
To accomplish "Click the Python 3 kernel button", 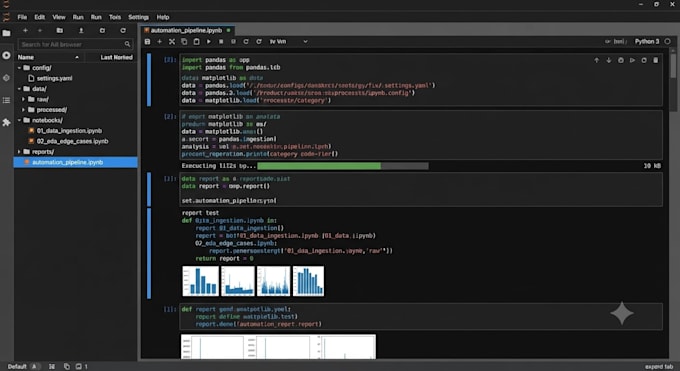I will coord(647,41).
